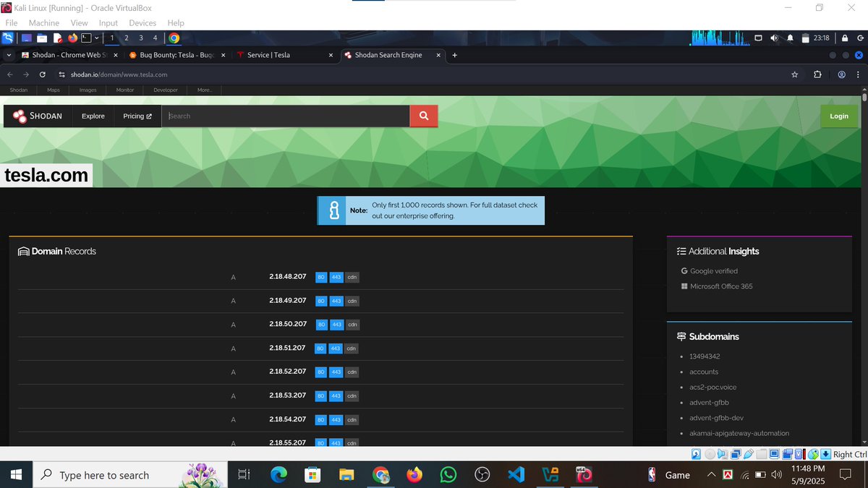Open Chrome extensions puzzle icon

[817, 74]
